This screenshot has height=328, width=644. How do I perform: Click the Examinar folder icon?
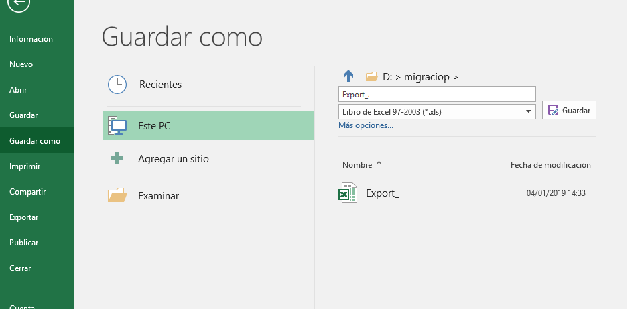117,195
